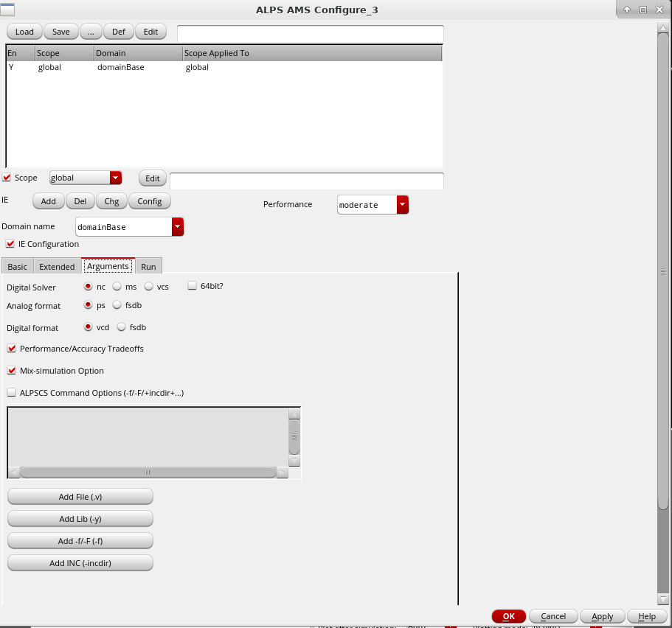This screenshot has width=672, height=628.
Task: Enable ALPSCS Command Options checkbox
Action: [12, 393]
